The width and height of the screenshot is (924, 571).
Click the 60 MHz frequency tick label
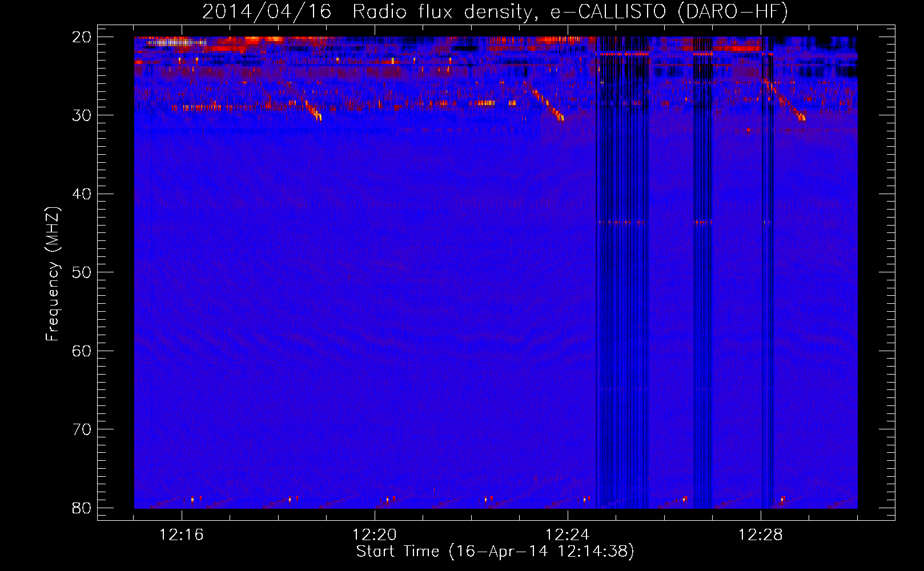point(82,351)
